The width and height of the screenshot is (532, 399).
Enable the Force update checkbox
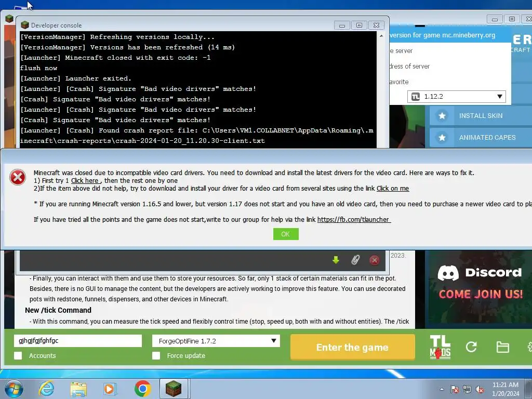coord(156,355)
